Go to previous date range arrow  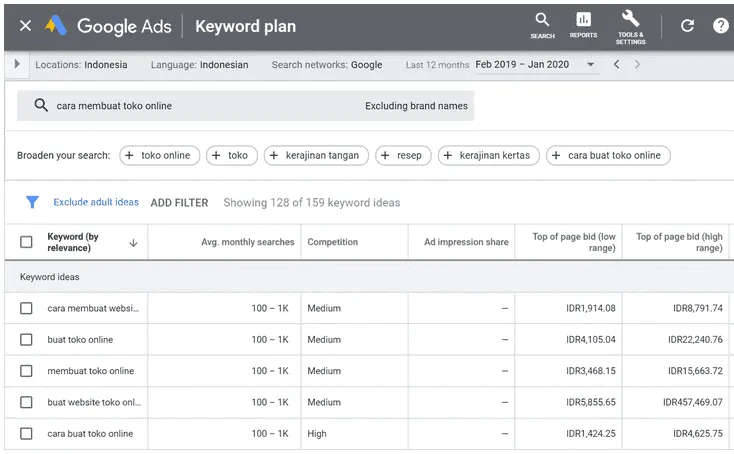pos(616,65)
